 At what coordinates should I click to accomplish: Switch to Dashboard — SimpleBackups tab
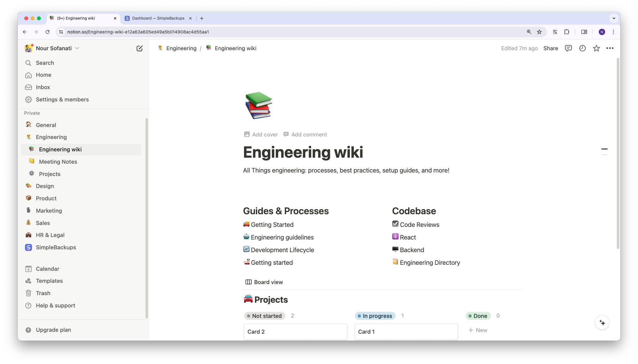(x=158, y=18)
